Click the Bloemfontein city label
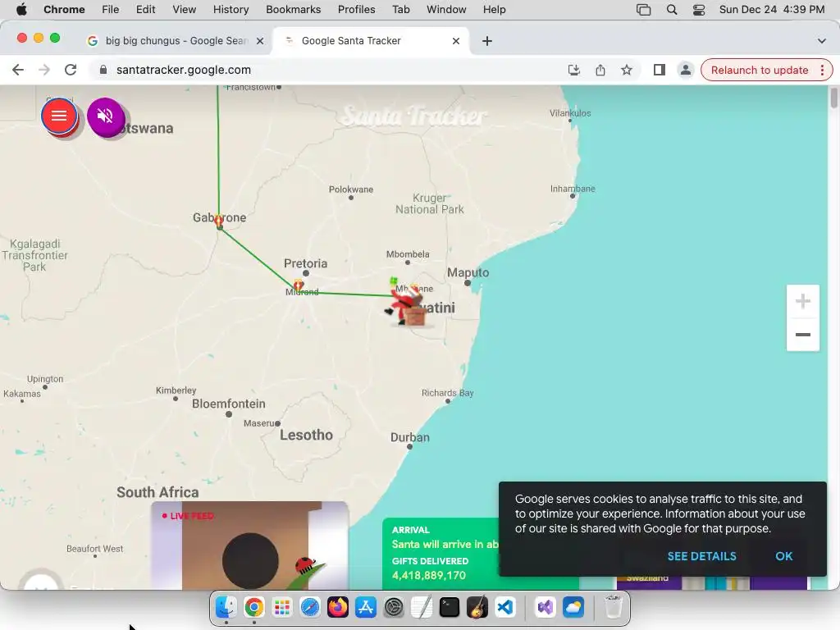Viewport: 840px width, 630px height. click(x=229, y=404)
